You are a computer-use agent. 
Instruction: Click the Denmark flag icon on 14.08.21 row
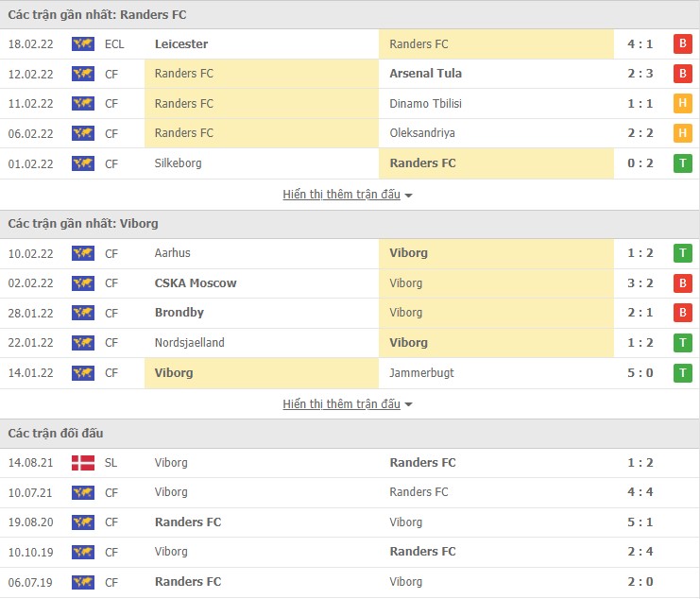(83, 462)
